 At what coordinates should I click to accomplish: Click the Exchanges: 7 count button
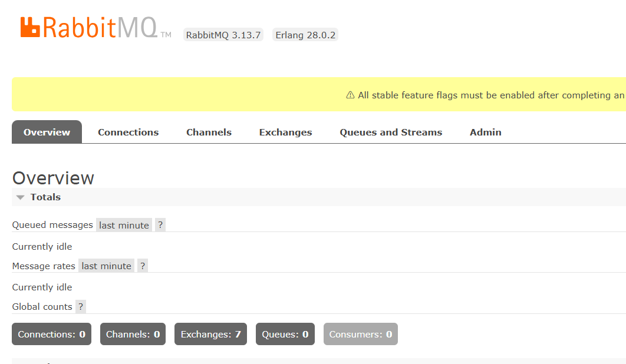211,334
